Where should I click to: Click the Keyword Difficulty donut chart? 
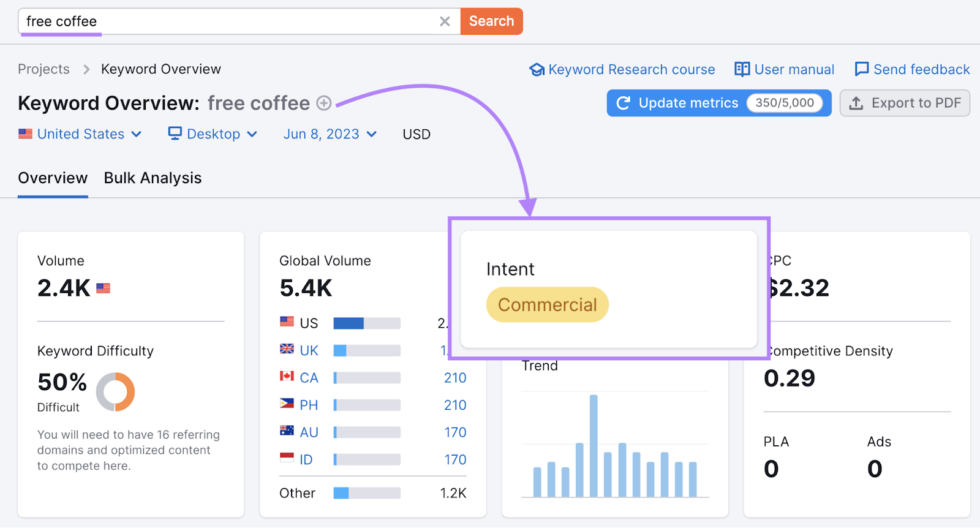coord(115,391)
